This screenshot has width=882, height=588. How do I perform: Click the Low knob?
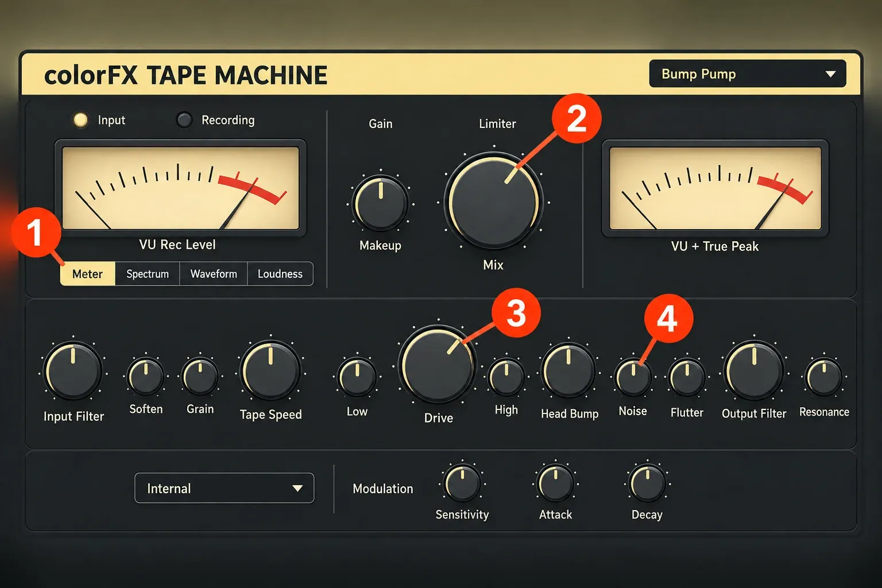click(357, 377)
